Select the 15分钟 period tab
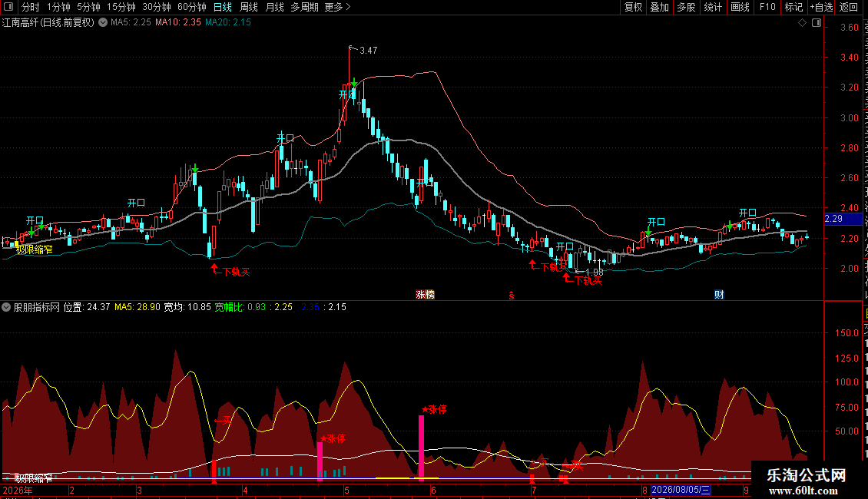868x499 pixels. coord(121,7)
